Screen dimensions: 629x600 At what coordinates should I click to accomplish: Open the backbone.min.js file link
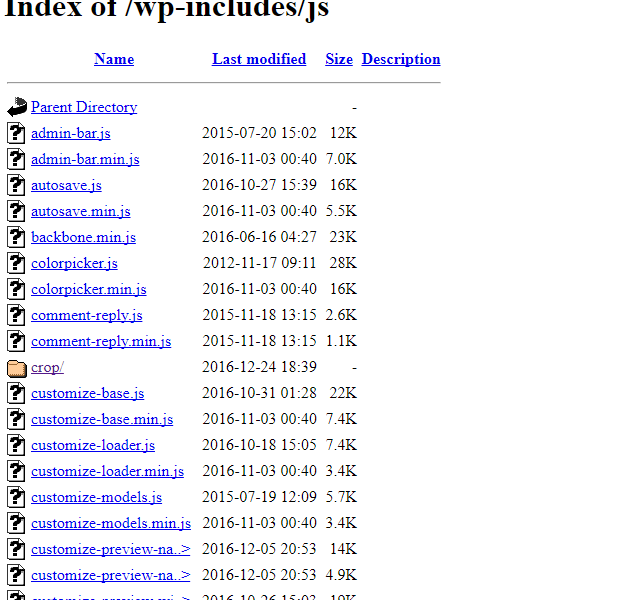click(x=83, y=237)
